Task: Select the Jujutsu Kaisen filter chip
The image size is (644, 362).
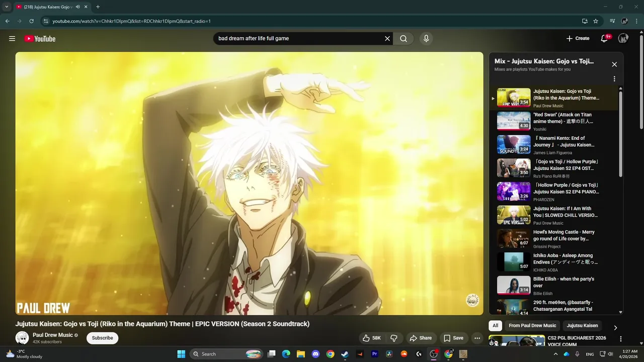Action: tap(582, 326)
